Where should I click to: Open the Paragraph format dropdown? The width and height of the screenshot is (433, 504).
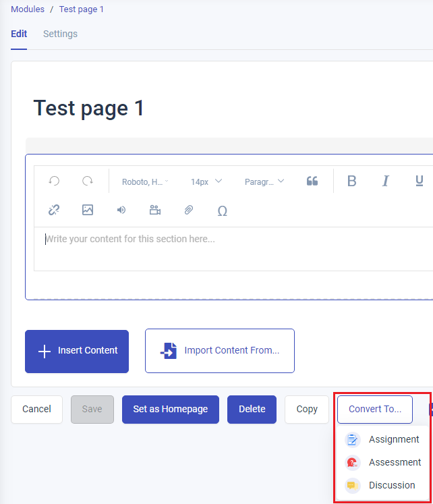click(x=264, y=182)
